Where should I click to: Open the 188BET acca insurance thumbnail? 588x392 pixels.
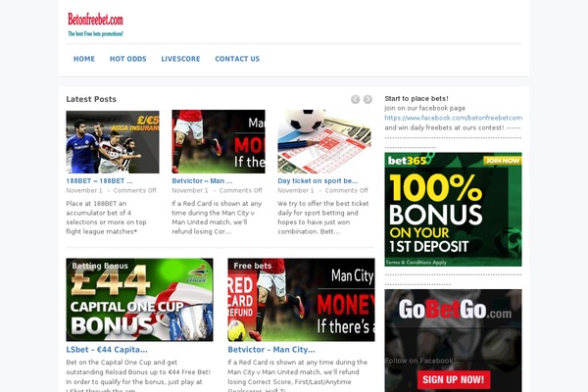point(113,142)
